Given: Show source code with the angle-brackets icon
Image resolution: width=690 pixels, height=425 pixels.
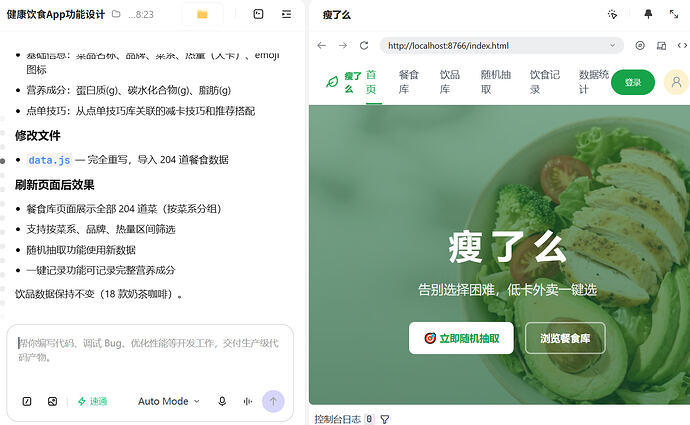Looking at the screenshot, I should tap(682, 45).
